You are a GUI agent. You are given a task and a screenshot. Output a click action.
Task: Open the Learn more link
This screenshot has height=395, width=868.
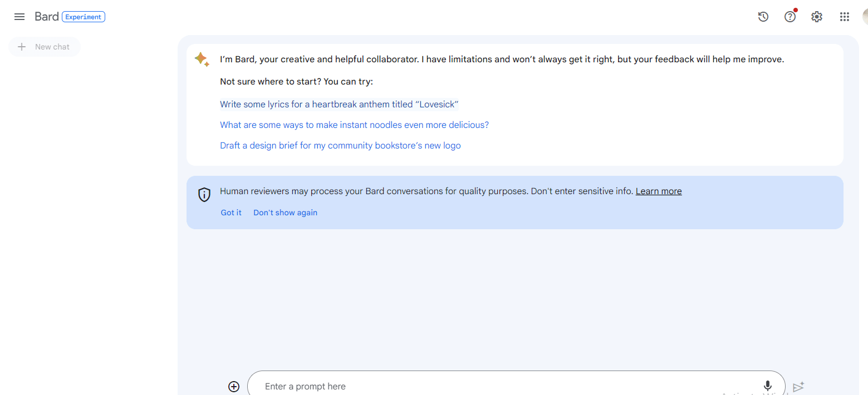pos(659,191)
